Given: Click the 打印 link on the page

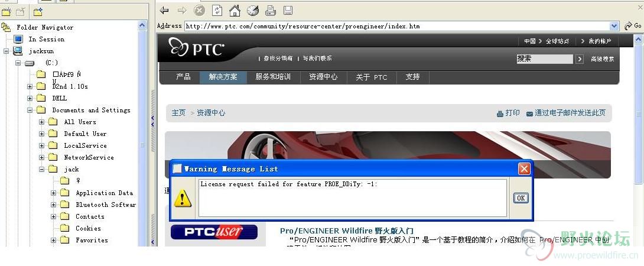Looking at the screenshot, I should (x=509, y=113).
